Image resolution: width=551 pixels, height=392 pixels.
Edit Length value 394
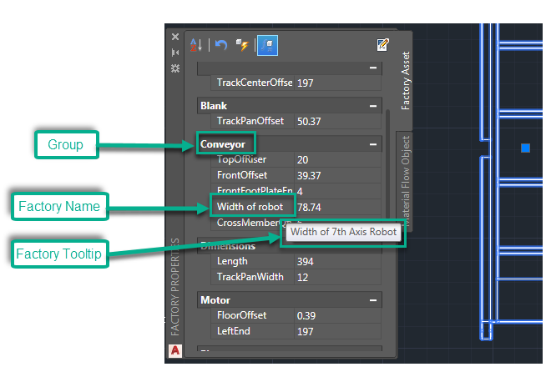[337, 261]
